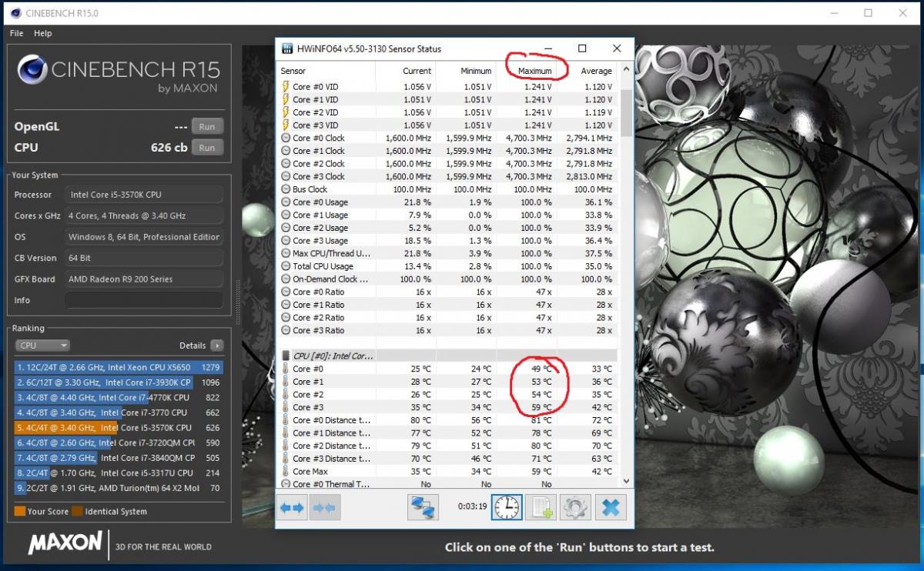Start logging with the document plus icon
Screen dimensions: 924x571
(541, 508)
